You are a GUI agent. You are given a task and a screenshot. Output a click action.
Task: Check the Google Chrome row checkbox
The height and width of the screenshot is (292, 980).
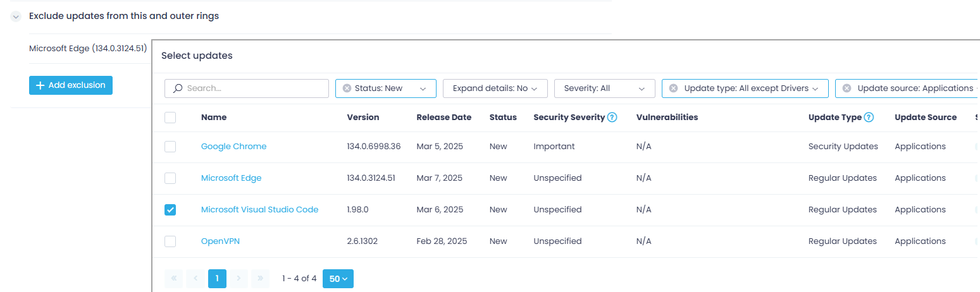[170, 147]
